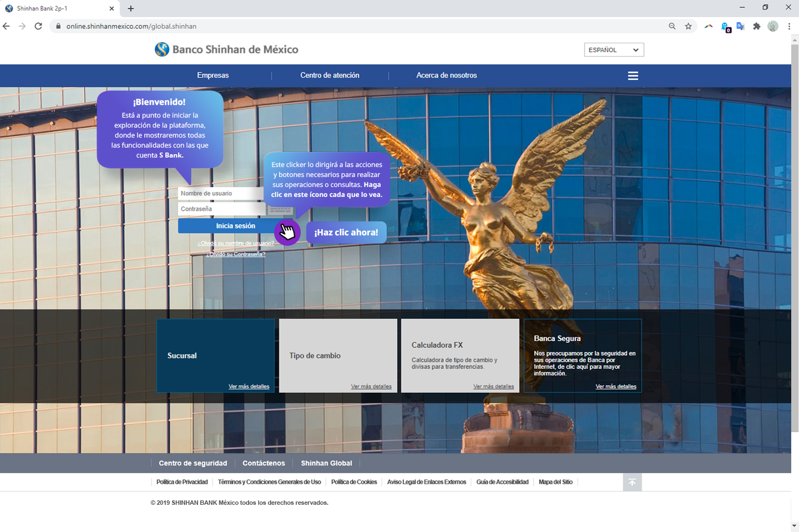Open Términos y Condiciones Generales de Uso
The width and height of the screenshot is (799, 532).
tap(270, 482)
